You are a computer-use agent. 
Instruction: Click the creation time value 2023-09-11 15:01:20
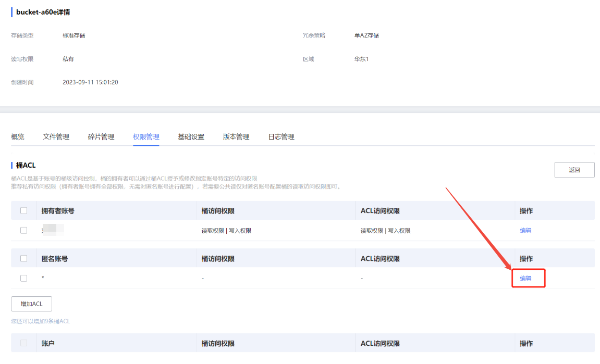point(90,82)
